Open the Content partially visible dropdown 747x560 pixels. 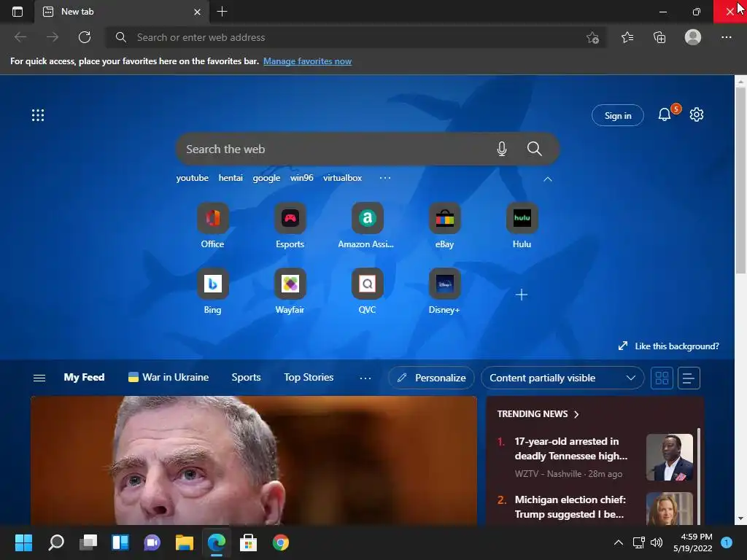(562, 378)
